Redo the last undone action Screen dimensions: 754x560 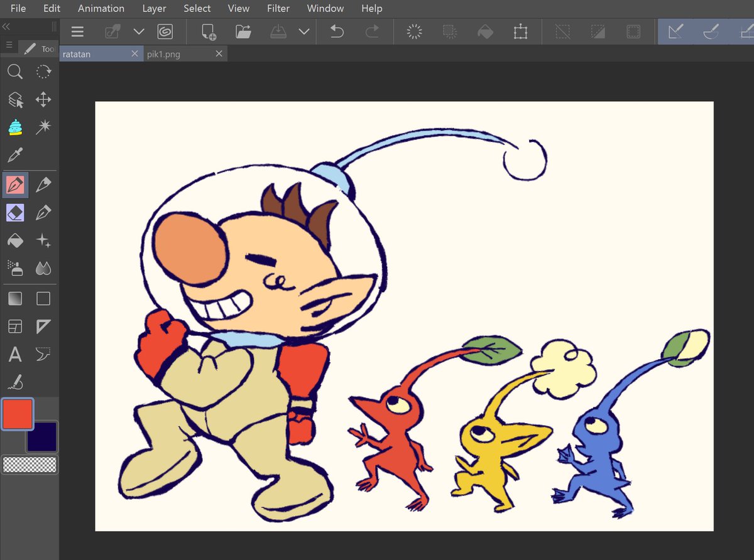(x=373, y=31)
